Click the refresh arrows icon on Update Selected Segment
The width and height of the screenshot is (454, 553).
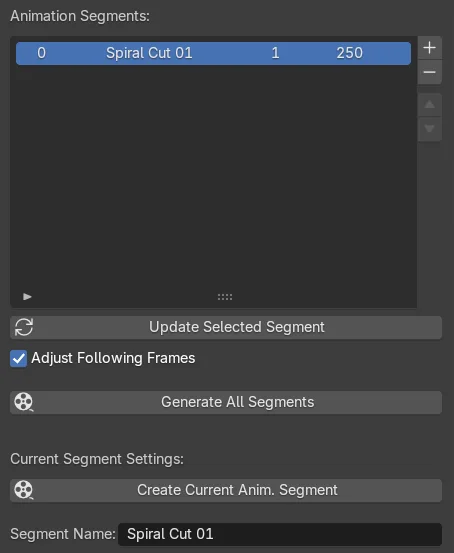pyautogui.click(x=24, y=327)
